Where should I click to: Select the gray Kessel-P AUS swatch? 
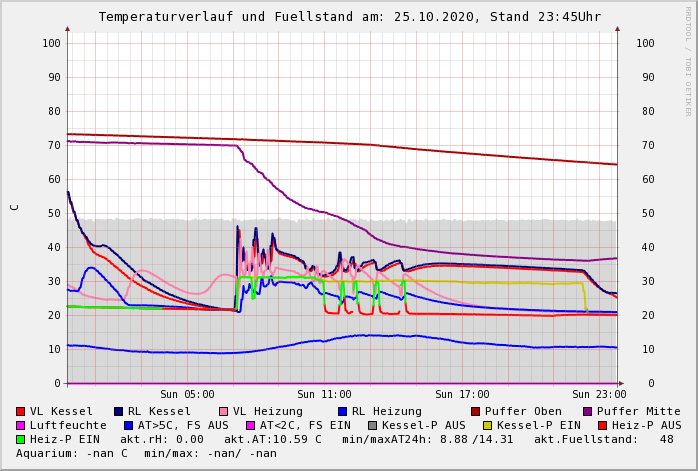[x=371, y=425]
